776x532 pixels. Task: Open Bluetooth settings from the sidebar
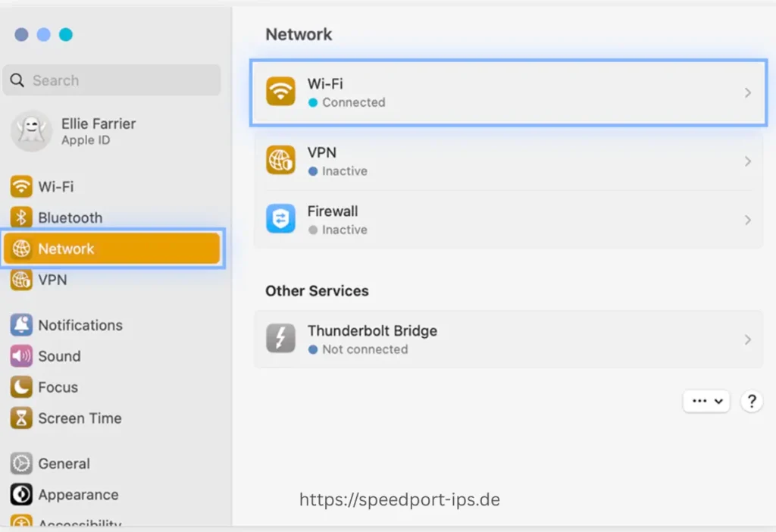(20, 217)
